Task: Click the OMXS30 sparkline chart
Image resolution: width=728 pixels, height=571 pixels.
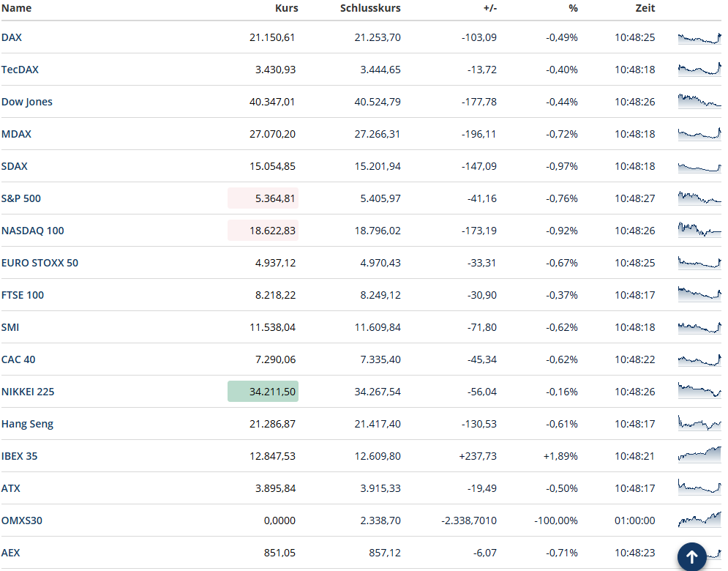Action: 699,520
